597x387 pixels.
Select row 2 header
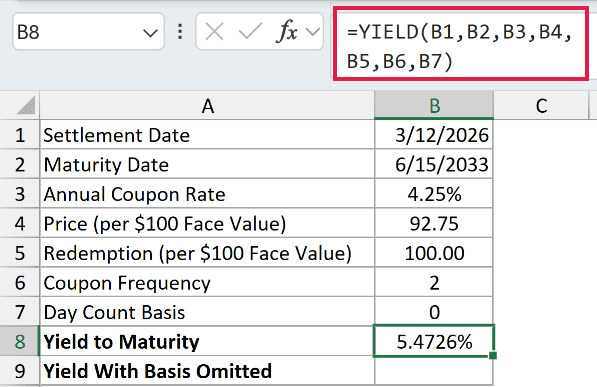coord(20,165)
